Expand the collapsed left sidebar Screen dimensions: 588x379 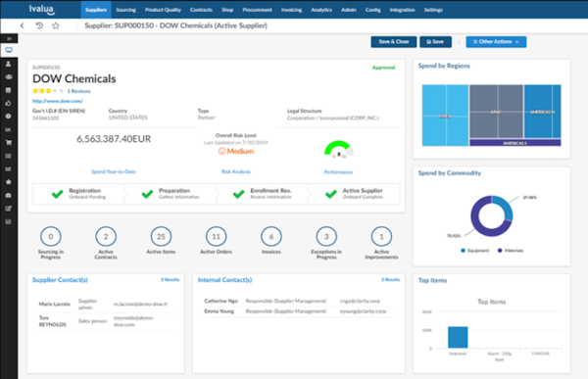pos(9,38)
